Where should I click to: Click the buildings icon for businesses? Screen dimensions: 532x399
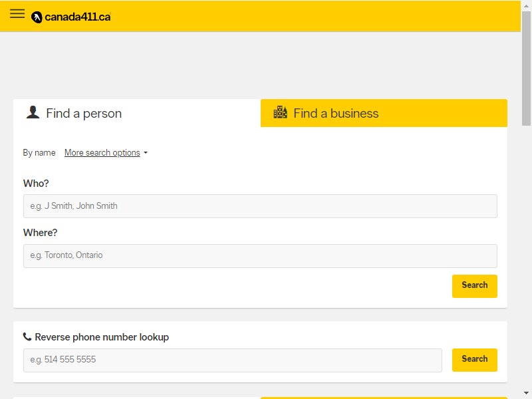tap(280, 112)
